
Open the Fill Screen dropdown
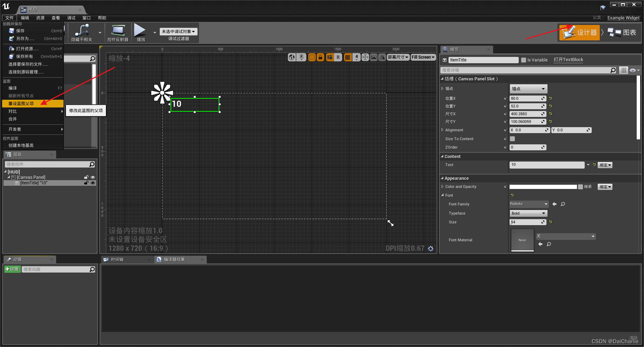coord(423,57)
